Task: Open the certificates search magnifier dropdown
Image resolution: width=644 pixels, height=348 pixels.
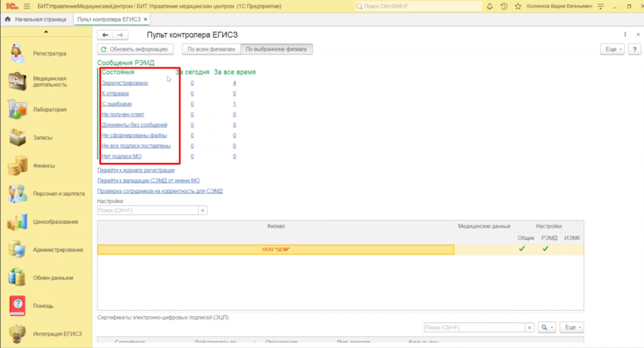Action: (x=547, y=327)
